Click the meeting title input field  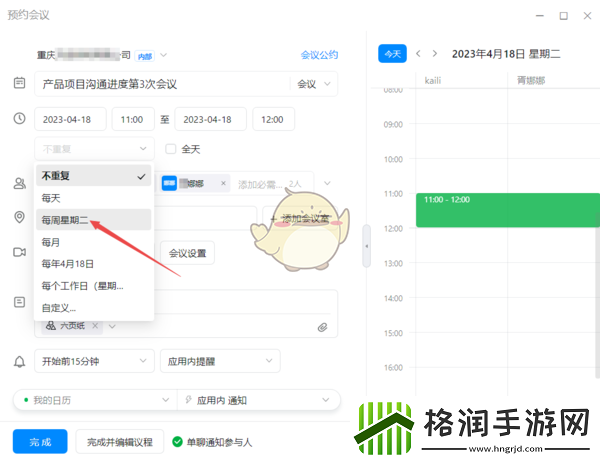coord(163,84)
